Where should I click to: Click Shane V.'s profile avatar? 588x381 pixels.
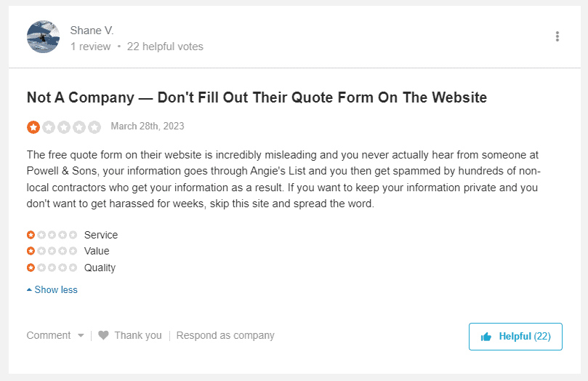43,37
